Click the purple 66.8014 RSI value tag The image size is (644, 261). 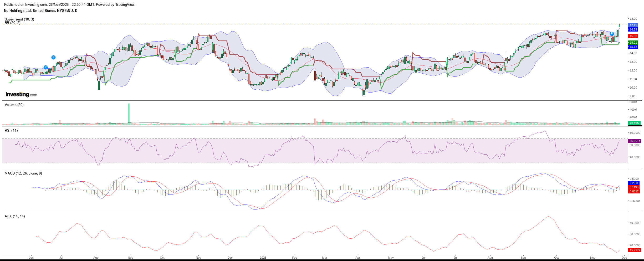point(635,141)
